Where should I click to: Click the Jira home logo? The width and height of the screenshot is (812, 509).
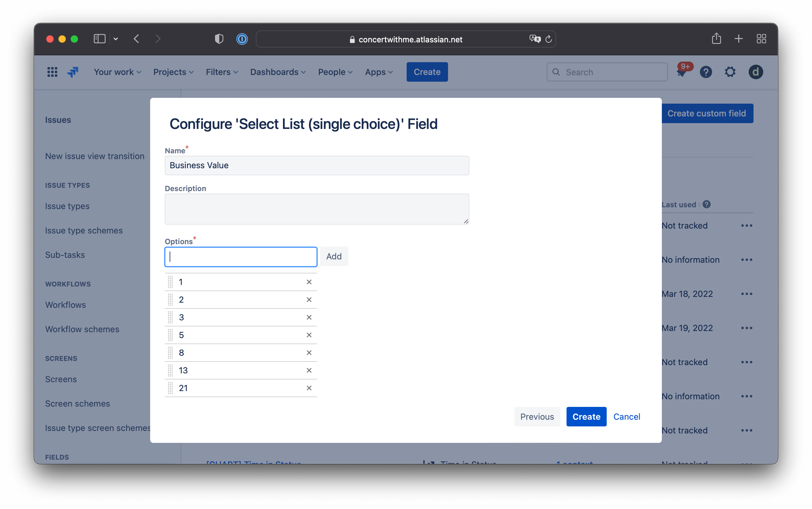[x=73, y=72]
